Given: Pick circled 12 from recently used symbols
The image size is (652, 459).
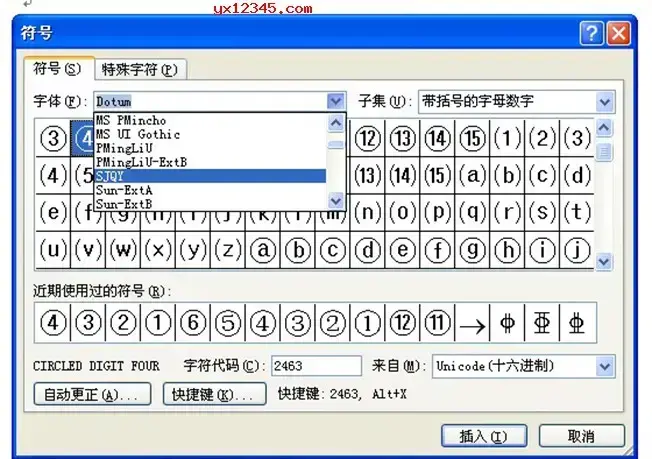Looking at the screenshot, I should (x=403, y=323).
